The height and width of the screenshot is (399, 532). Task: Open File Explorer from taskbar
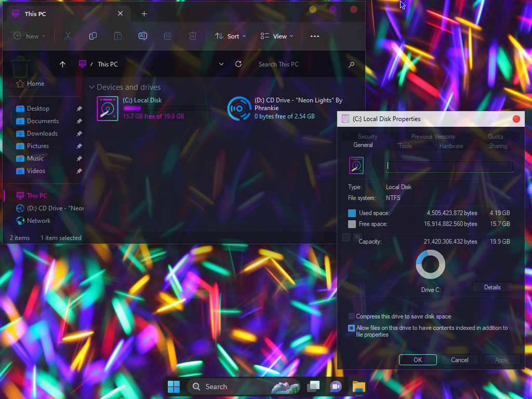click(x=358, y=387)
